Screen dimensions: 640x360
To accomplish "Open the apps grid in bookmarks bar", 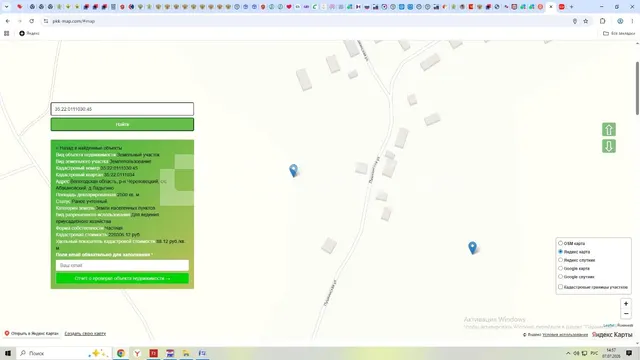I will click(7, 33).
